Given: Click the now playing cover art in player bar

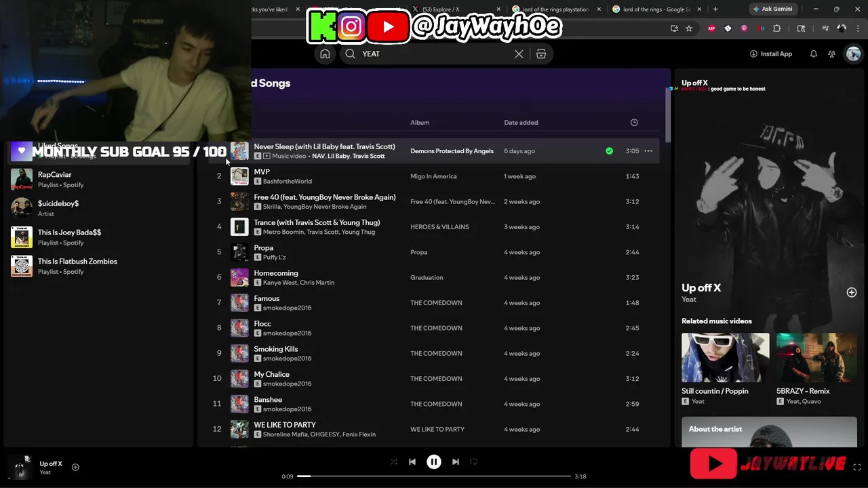Looking at the screenshot, I should tap(20, 467).
